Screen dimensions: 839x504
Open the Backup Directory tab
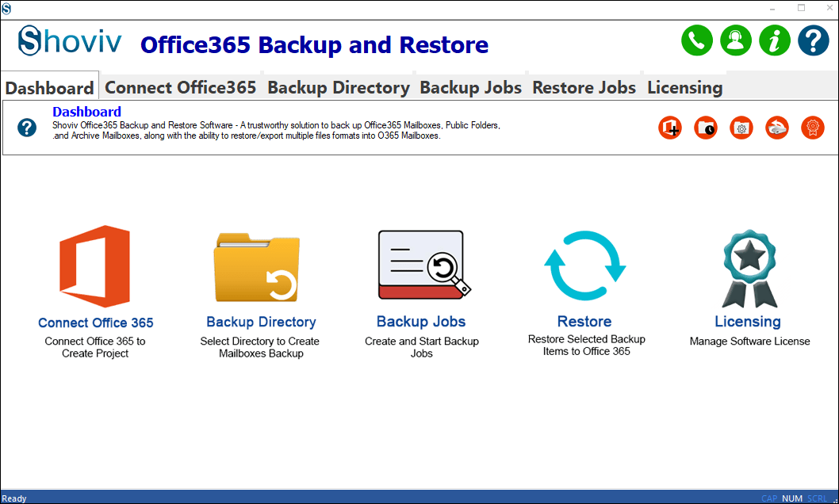tap(339, 88)
